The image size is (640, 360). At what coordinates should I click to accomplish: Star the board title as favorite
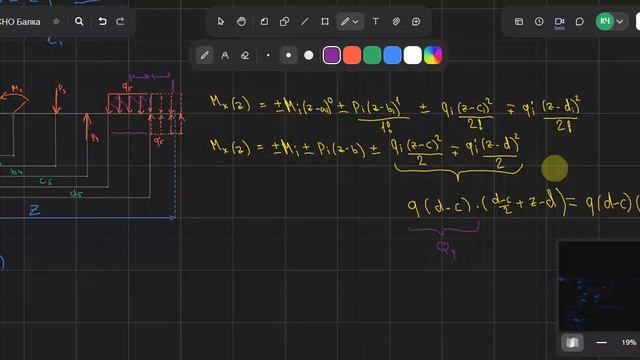point(56,21)
